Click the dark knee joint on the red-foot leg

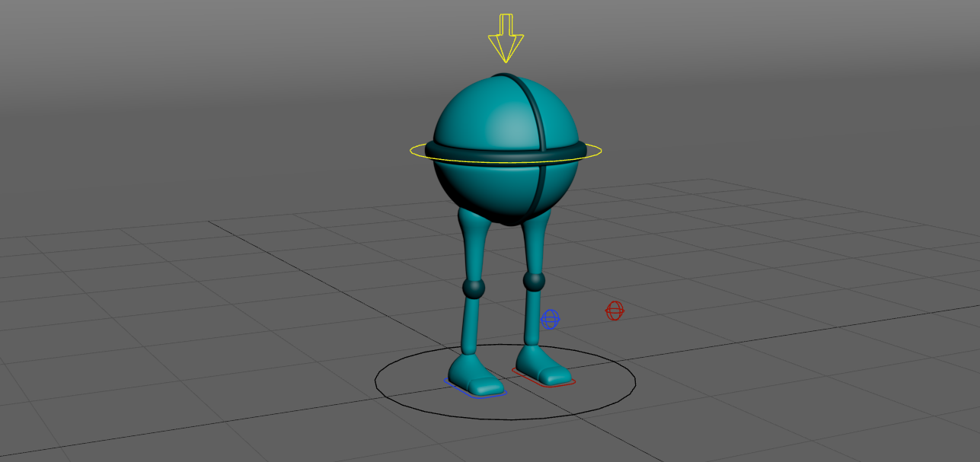coord(535,282)
